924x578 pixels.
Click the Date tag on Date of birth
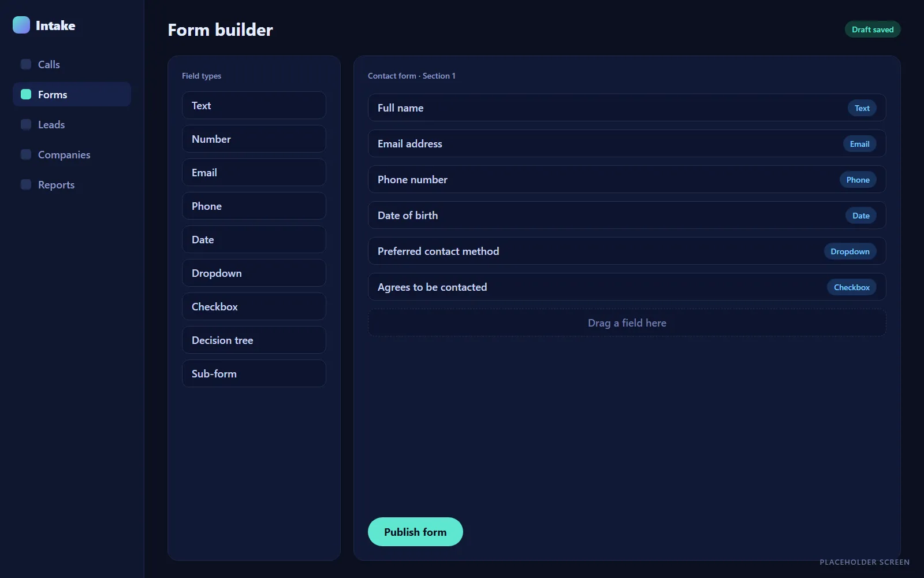pos(861,216)
